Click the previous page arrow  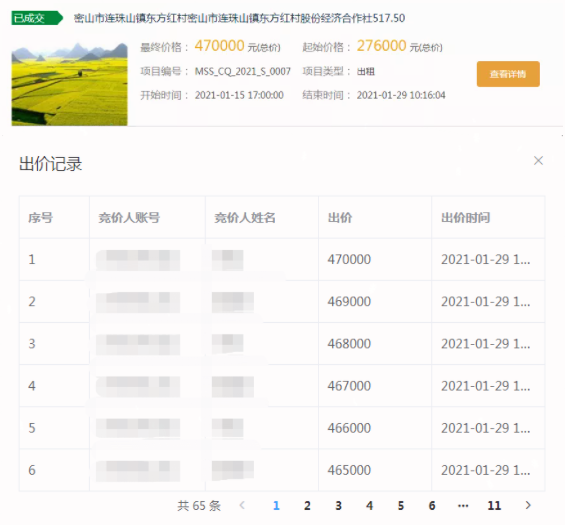(x=242, y=505)
